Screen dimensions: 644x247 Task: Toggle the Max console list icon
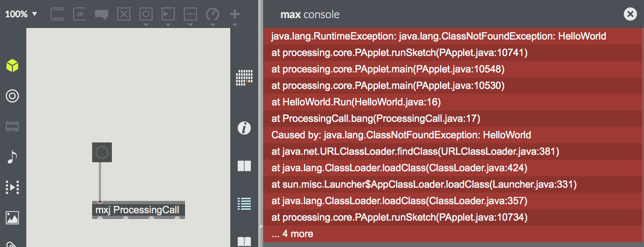244,204
